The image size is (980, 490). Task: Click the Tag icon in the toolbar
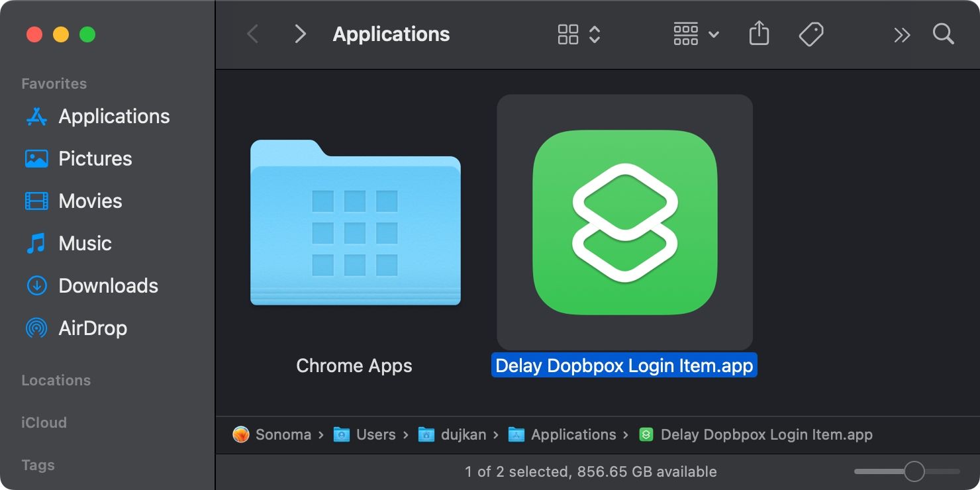pyautogui.click(x=811, y=34)
